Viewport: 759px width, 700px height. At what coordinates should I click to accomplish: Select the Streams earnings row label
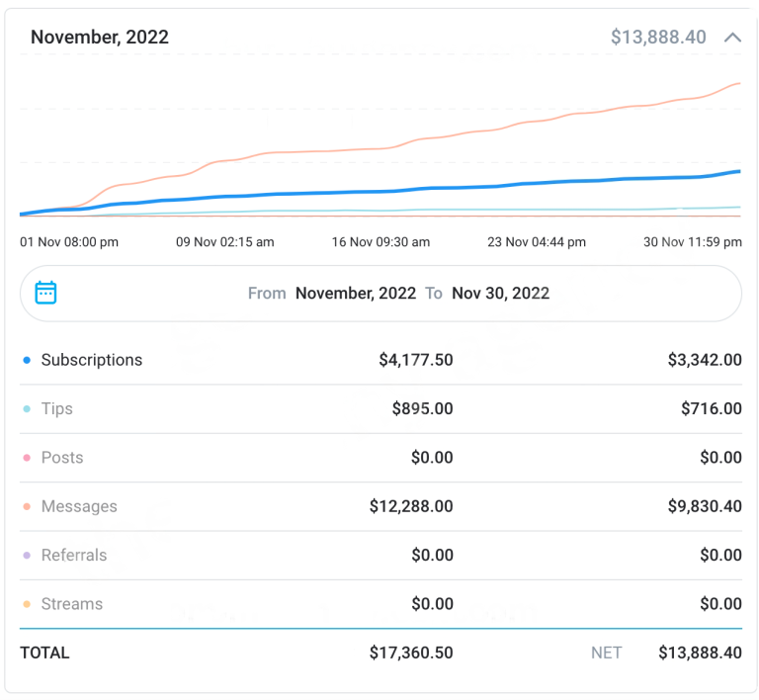point(71,603)
